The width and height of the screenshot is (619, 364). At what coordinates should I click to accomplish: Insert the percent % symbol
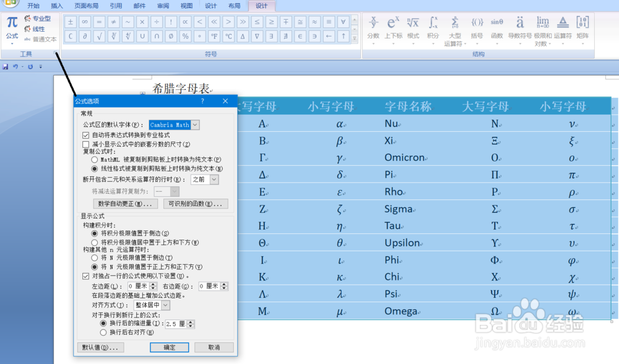coord(185,37)
